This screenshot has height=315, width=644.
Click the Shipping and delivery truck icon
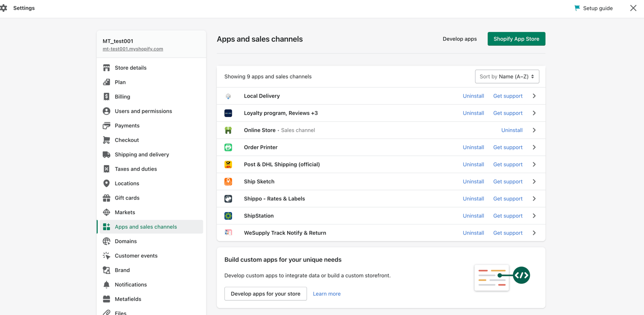click(107, 155)
